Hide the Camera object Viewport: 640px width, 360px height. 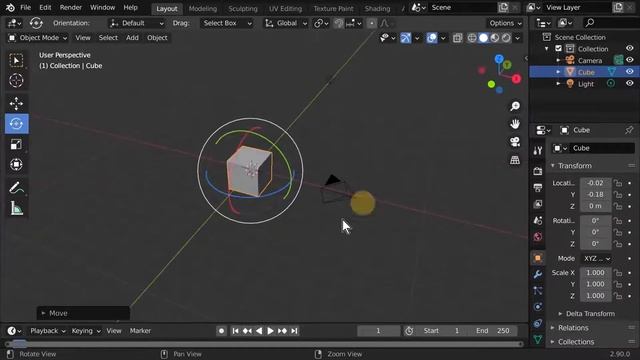coord(630,60)
